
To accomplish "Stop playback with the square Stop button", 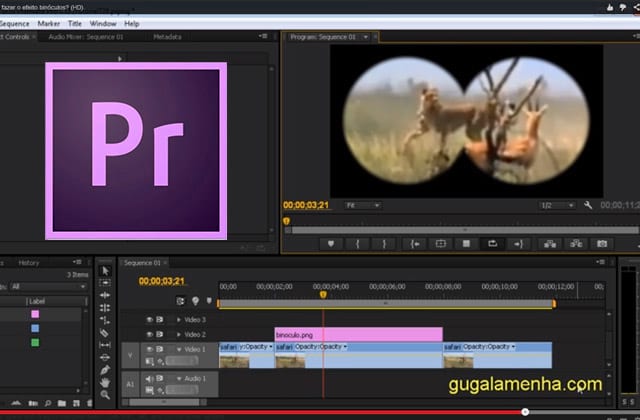I will [466, 244].
